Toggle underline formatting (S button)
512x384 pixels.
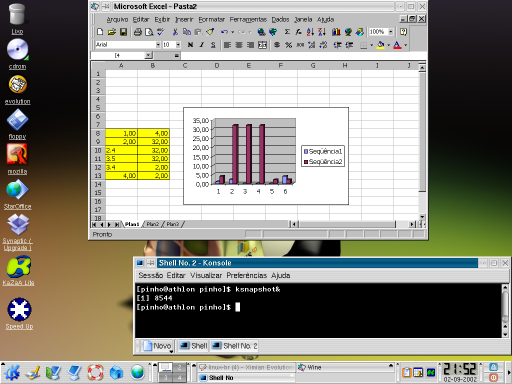point(213,45)
